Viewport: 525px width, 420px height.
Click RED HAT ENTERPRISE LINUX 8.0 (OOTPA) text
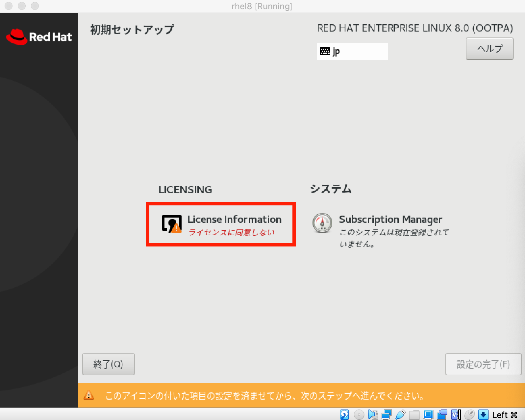click(415, 28)
